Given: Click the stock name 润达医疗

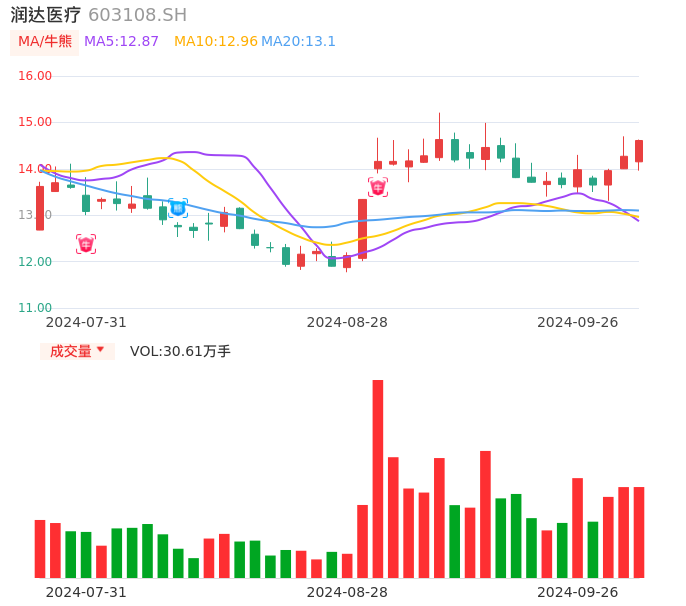Looking at the screenshot, I should pos(46,15).
